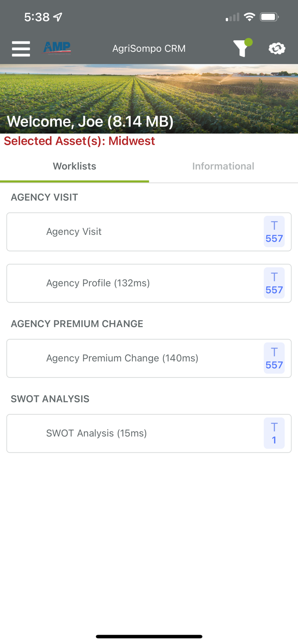Click the T 557 badge on Agency Profile
This screenshot has height=644, width=298.
274,283
